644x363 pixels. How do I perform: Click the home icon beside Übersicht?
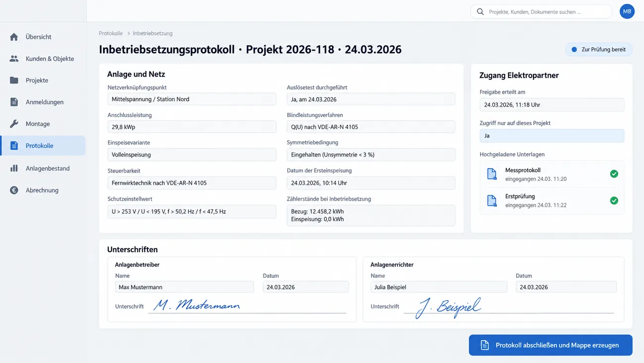click(x=14, y=37)
